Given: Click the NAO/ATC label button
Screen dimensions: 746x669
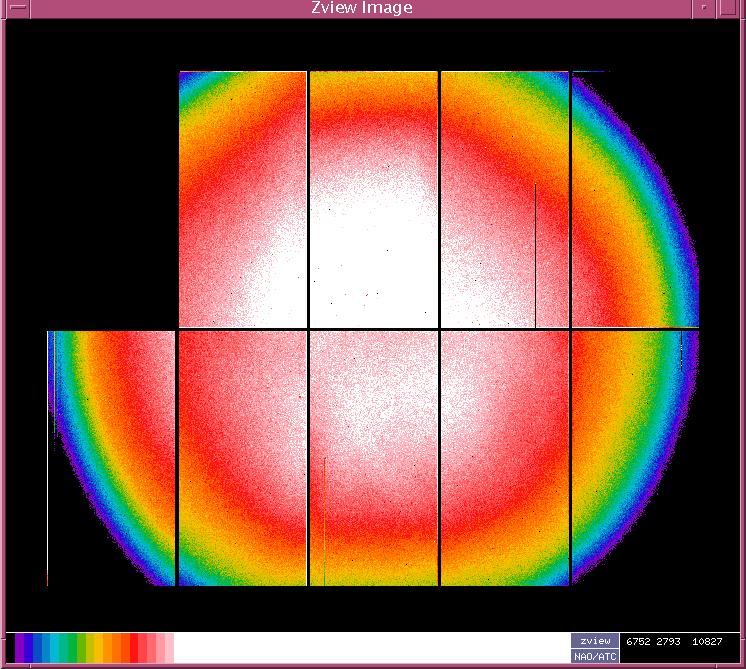Looking at the screenshot, I should click(x=595, y=656).
